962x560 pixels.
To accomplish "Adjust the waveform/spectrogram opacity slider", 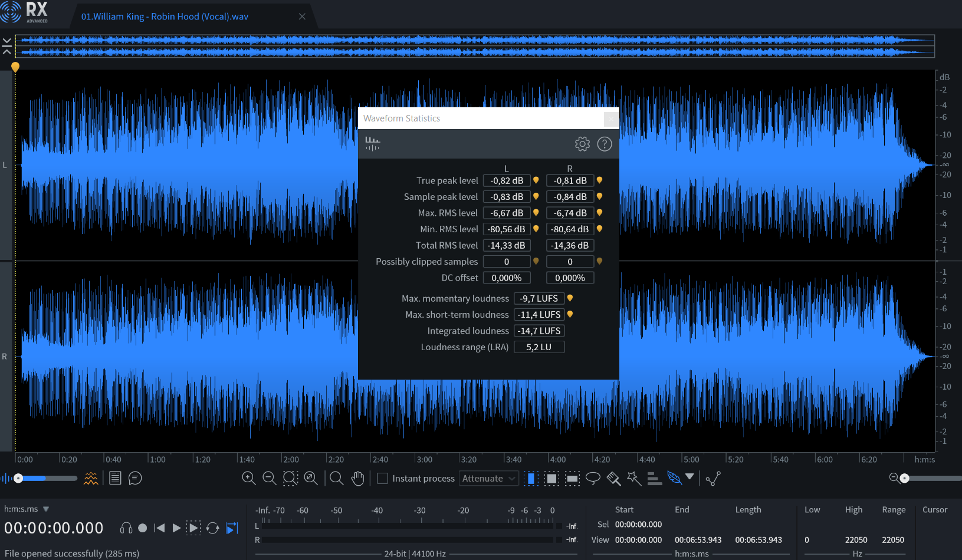I will [x=19, y=479].
